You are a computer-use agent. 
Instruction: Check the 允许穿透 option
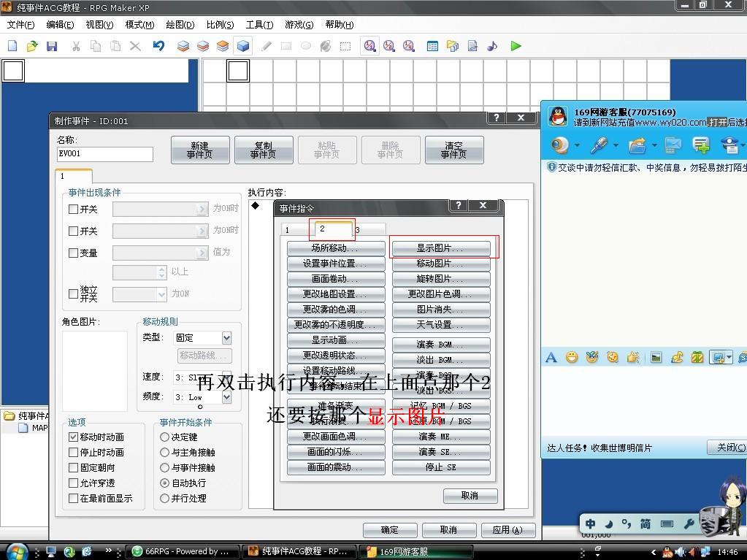(x=73, y=483)
